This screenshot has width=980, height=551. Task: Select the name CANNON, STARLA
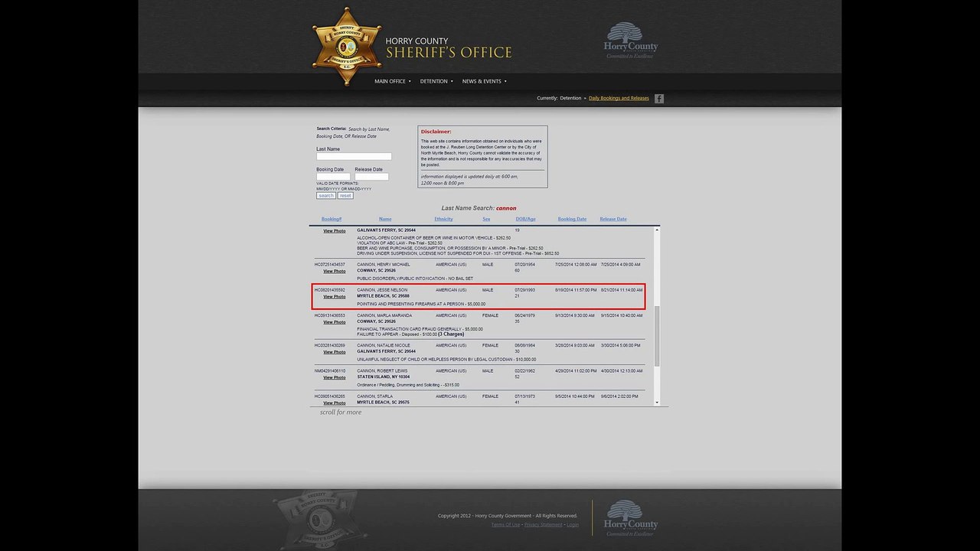click(x=374, y=396)
